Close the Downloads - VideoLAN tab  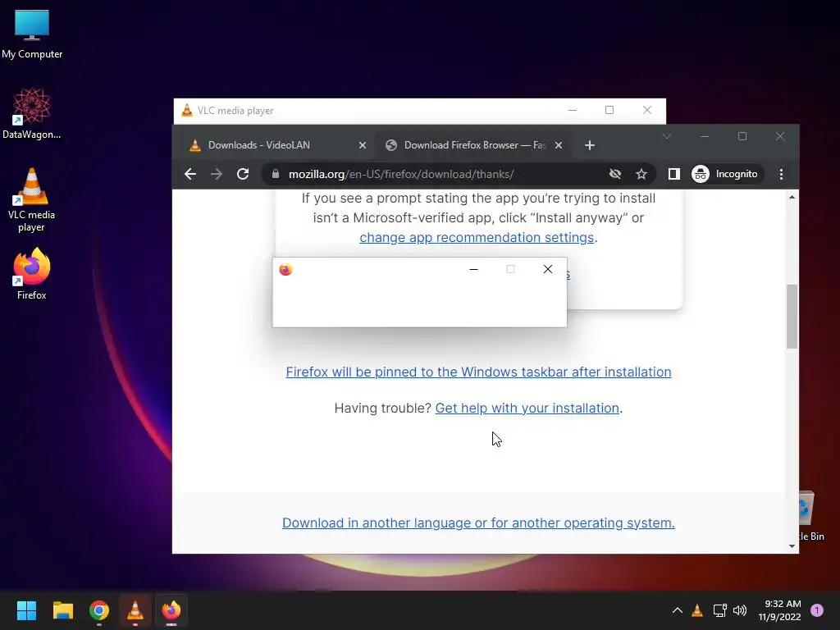tap(363, 145)
